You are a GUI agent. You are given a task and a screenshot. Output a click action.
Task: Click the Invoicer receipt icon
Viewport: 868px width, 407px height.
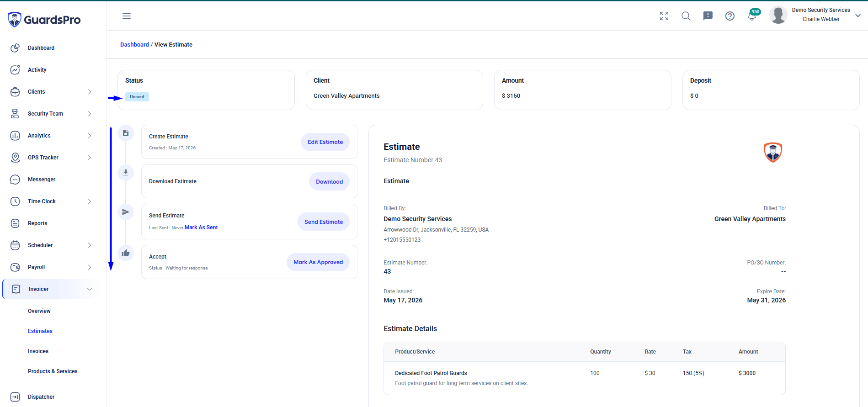pos(16,289)
